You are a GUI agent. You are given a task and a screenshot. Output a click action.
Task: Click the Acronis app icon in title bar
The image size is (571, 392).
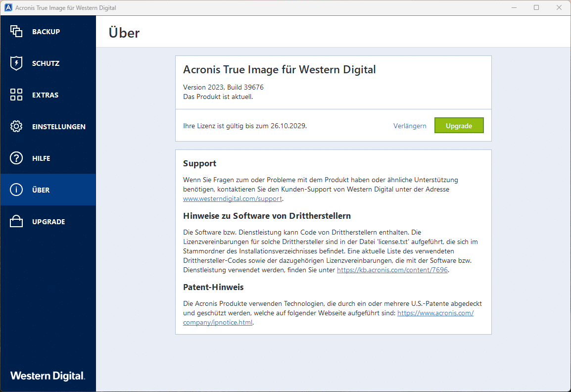click(x=8, y=8)
